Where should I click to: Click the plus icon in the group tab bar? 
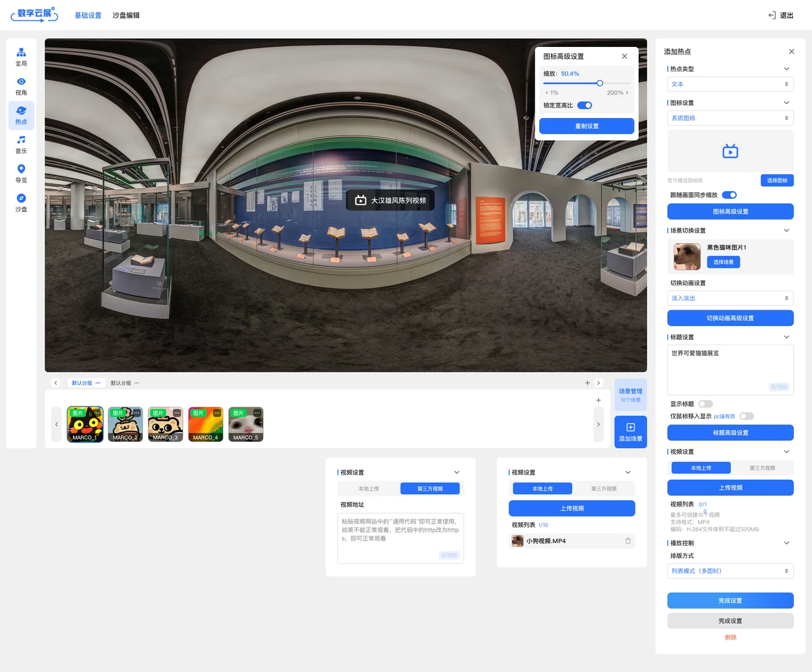pyautogui.click(x=587, y=383)
